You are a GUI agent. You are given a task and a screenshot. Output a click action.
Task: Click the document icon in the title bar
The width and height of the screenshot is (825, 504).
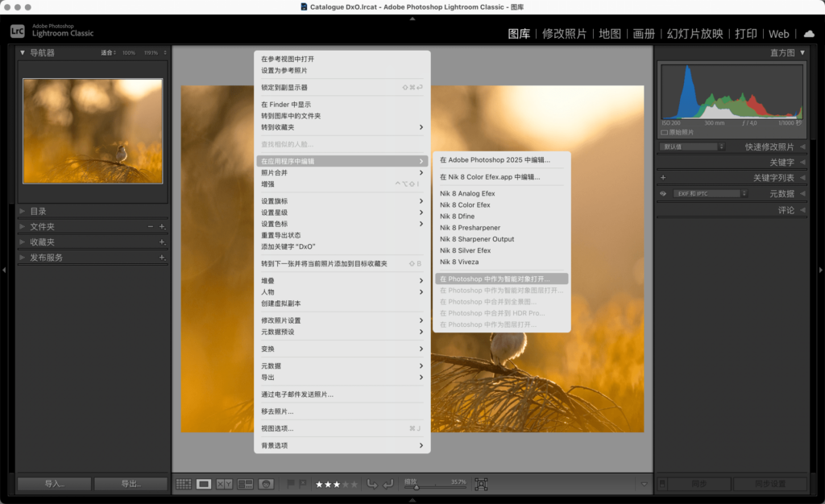click(304, 6)
